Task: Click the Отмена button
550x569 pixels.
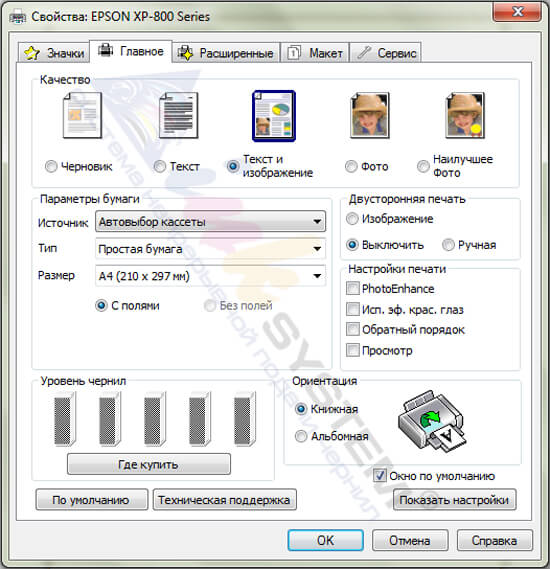Action: tap(410, 540)
